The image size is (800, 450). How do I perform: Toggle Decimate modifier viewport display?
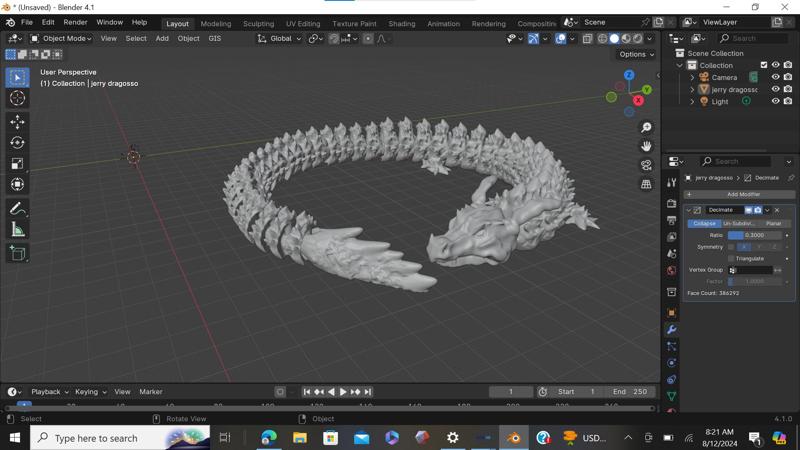(x=748, y=210)
